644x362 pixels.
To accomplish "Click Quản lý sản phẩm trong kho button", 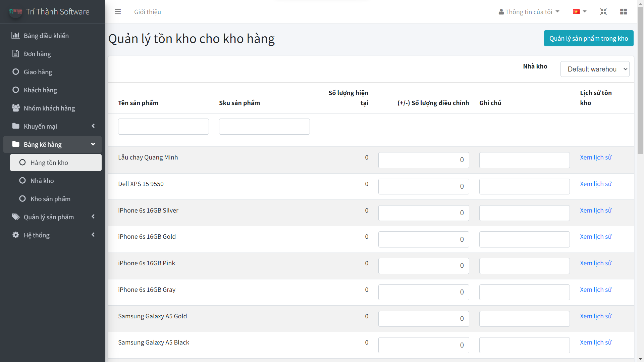I will pos(588,38).
